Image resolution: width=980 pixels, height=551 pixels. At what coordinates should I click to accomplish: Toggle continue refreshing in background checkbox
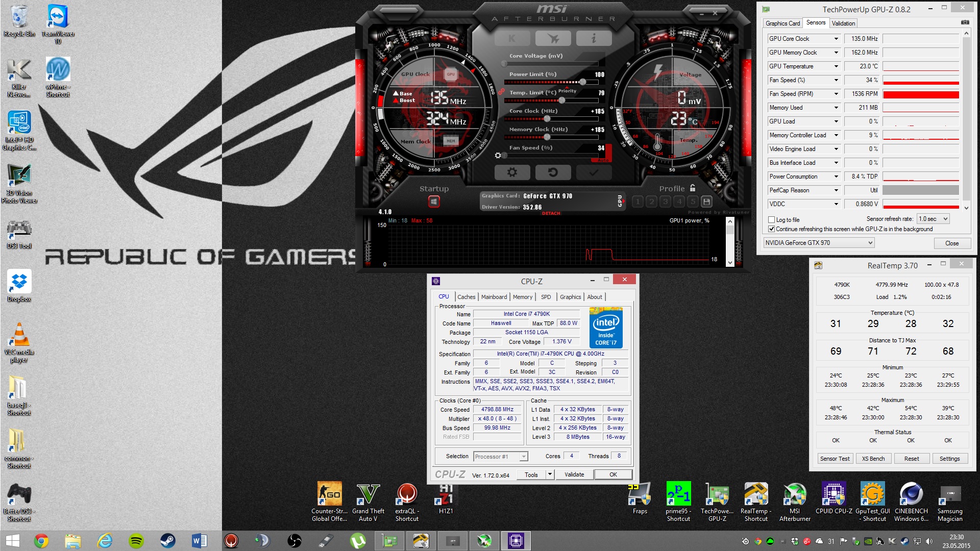point(772,229)
